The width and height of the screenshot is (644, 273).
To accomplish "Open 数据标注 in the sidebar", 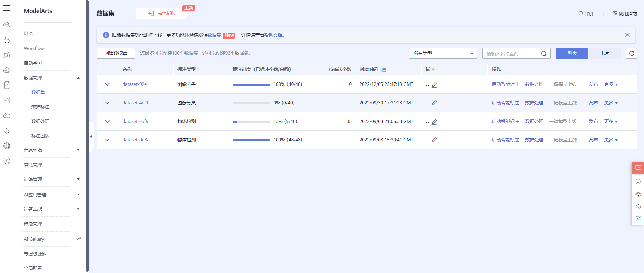I will pyautogui.click(x=40, y=107).
